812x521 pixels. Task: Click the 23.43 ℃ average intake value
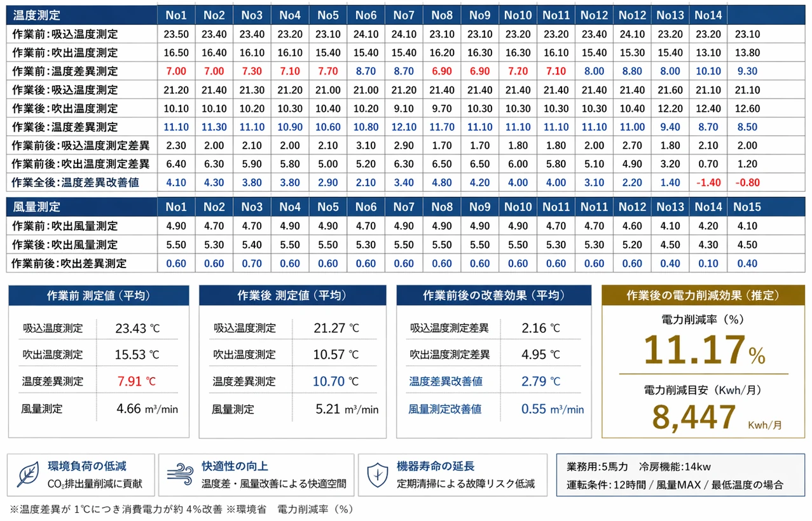click(x=137, y=328)
